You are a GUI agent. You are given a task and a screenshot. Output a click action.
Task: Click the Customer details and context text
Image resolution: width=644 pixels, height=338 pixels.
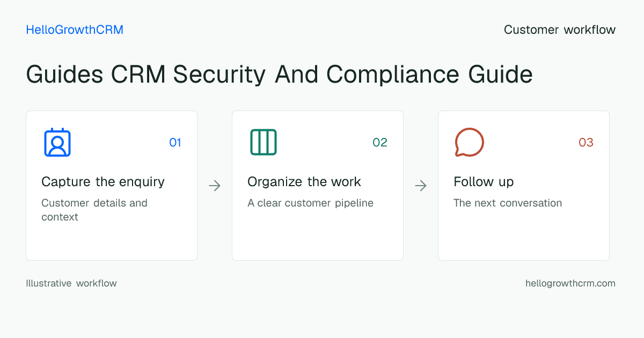pos(94,210)
